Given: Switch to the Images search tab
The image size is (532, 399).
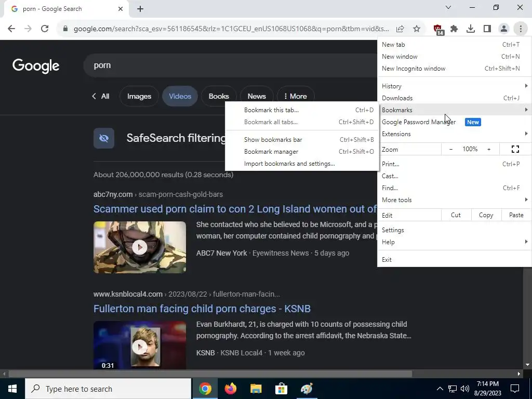Looking at the screenshot, I should tap(139, 96).
